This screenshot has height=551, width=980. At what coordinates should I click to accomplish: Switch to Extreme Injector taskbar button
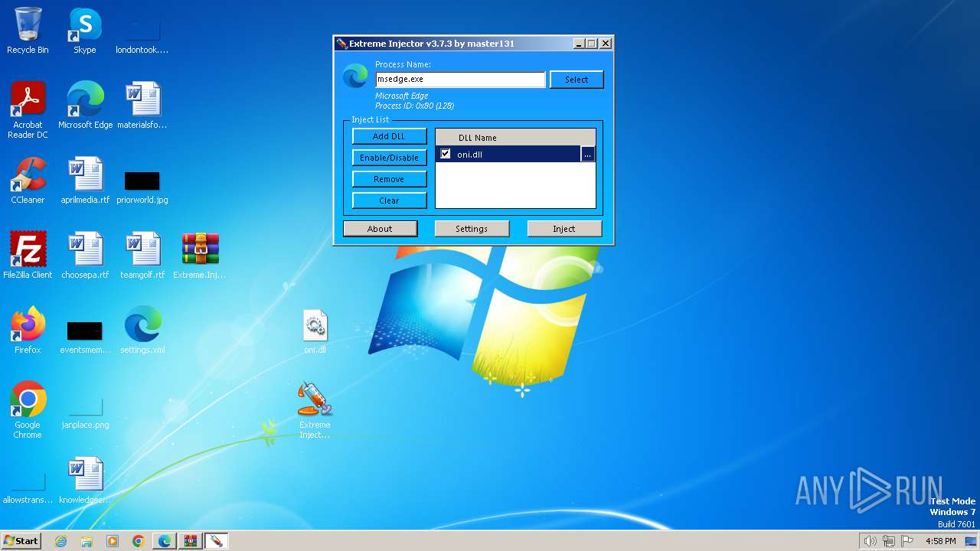217,541
